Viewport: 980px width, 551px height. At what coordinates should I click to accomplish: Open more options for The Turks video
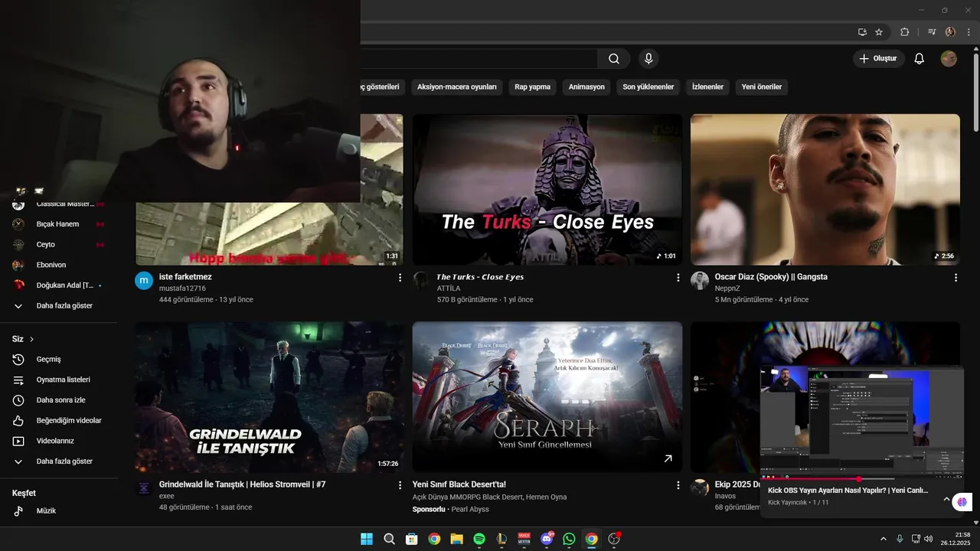[678, 278]
